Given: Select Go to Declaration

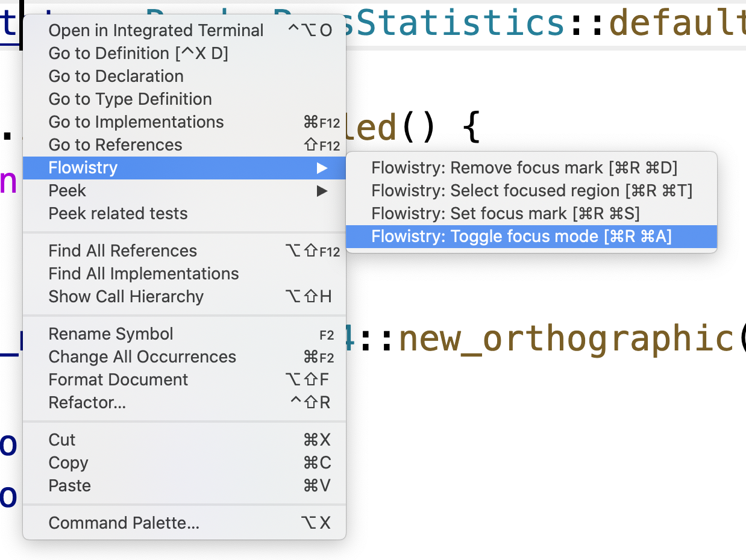Looking at the screenshot, I should click(x=116, y=76).
